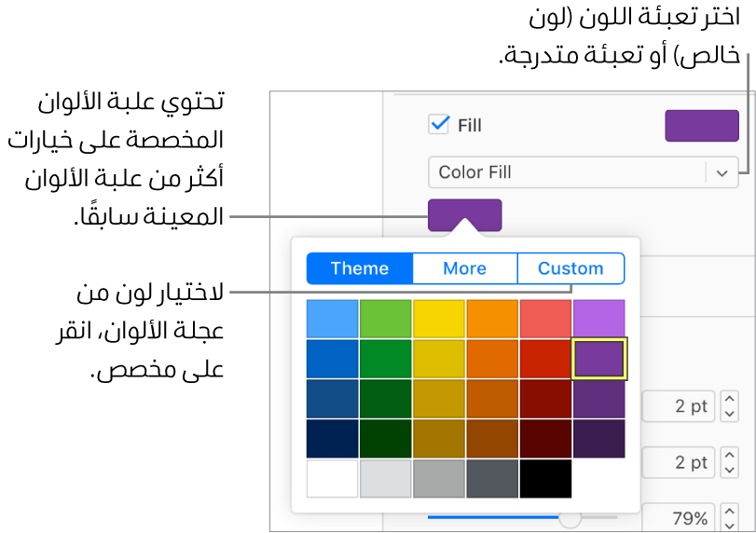The height and width of the screenshot is (533, 756).
Task: Select the medium gray swatch
Action: tap(439, 479)
